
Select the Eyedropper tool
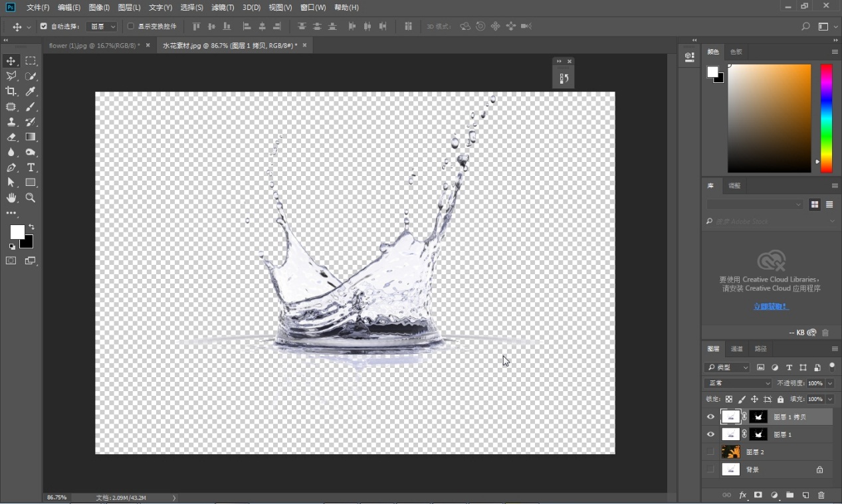31,92
